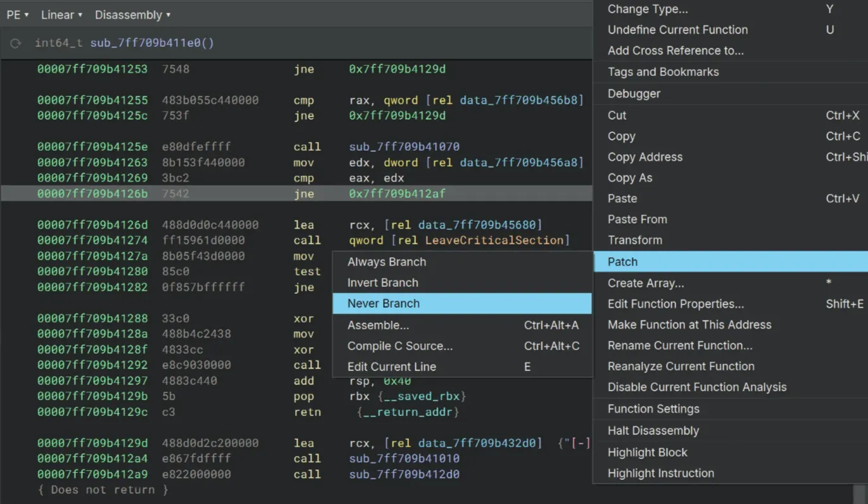The width and height of the screenshot is (868, 504).
Task: Open the Patch submenu entry
Action: [x=622, y=261]
